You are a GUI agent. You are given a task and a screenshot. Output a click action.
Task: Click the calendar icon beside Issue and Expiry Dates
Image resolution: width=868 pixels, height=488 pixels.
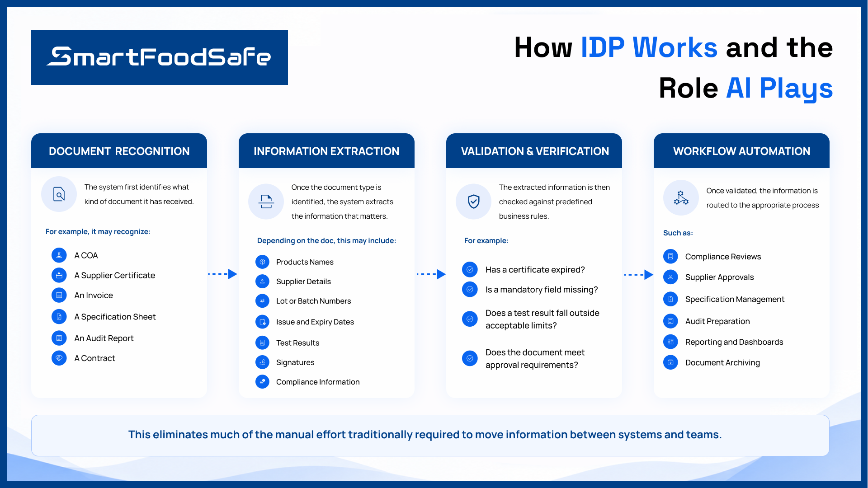pos(262,322)
